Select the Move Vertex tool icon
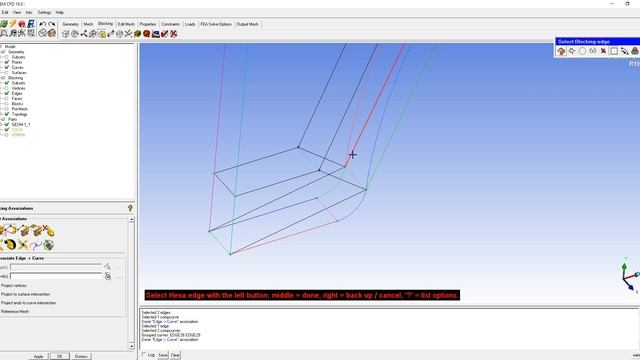640x360 pixels. (111, 34)
